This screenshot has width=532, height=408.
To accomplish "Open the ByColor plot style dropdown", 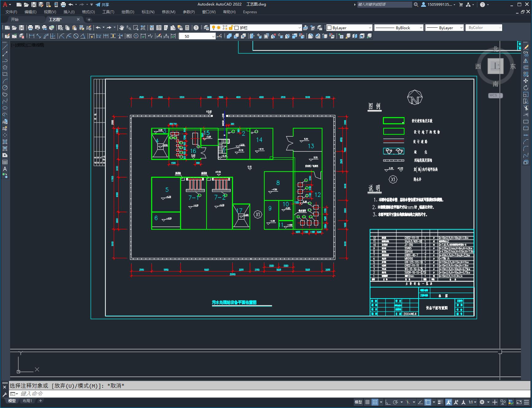I will click(484, 28).
